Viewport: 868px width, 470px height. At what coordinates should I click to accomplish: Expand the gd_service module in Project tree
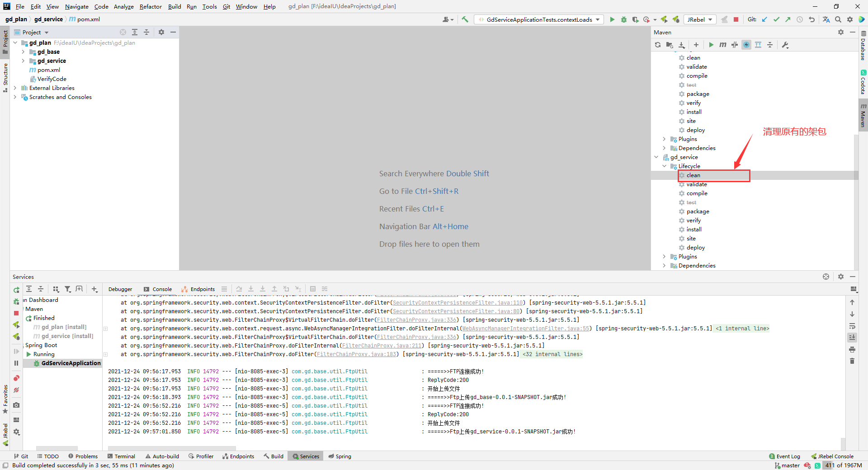coord(23,61)
